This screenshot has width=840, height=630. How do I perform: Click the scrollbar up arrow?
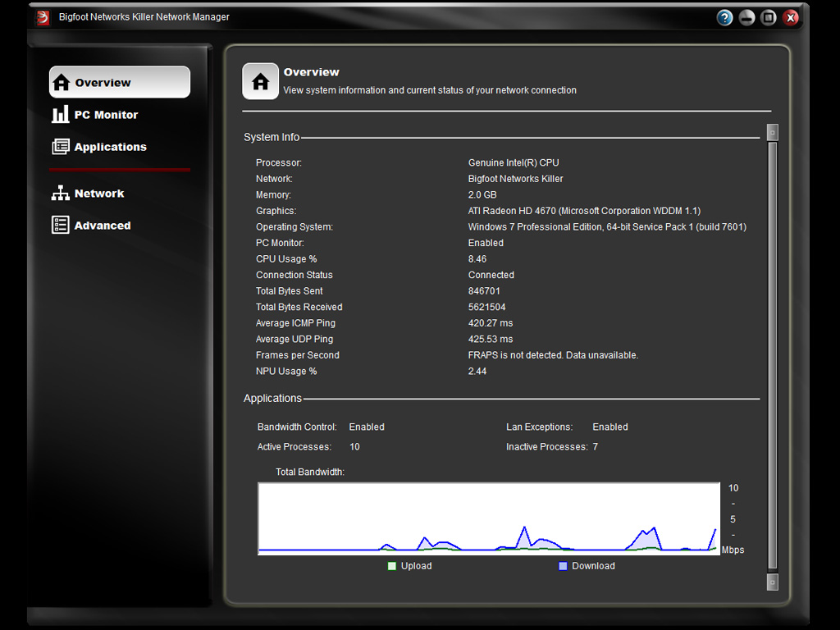click(x=773, y=132)
